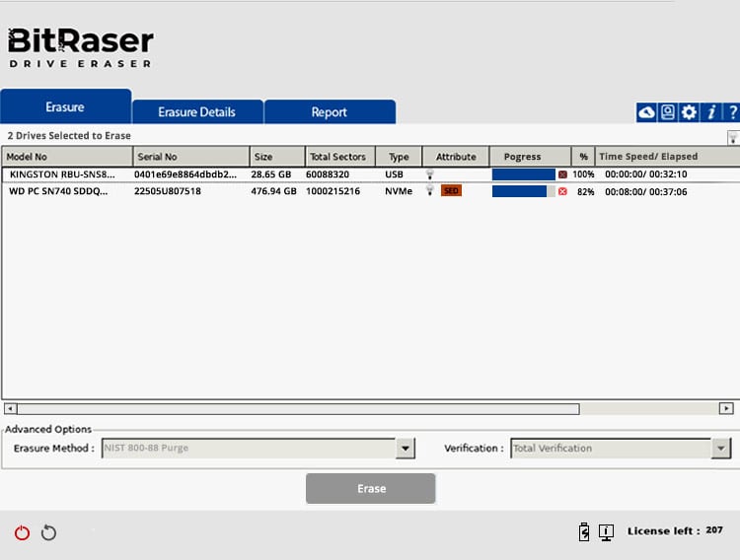Cancel erasure of WD PC SN740 drive

click(x=562, y=191)
